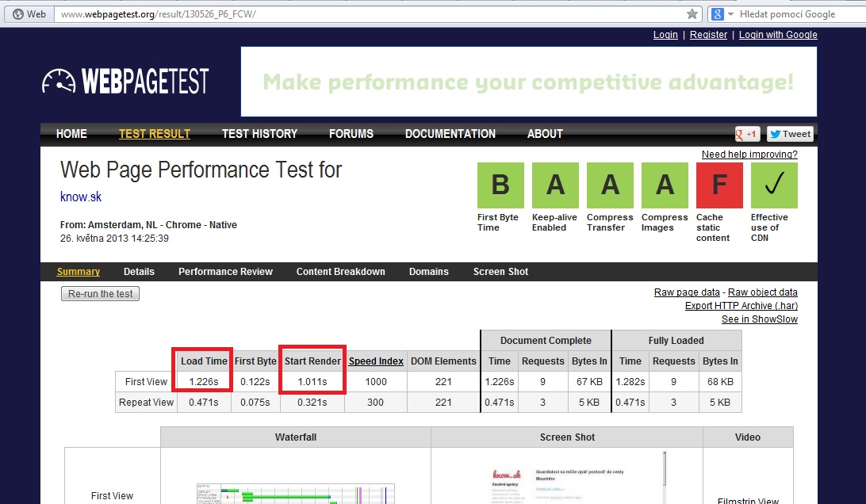Click the Tweet button
The width and height of the screenshot is (866, 504).
tap(790, 134)
